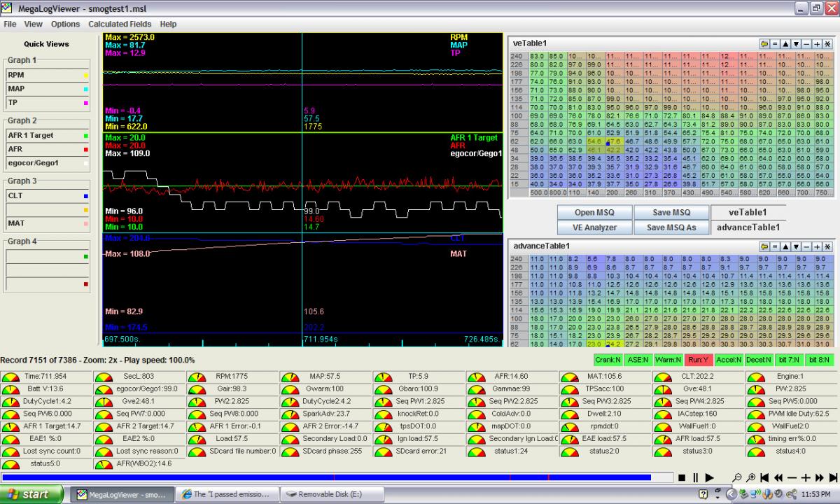The image size is (840, 504).
Task: Pause the log playback
Action: click(696, 477)
